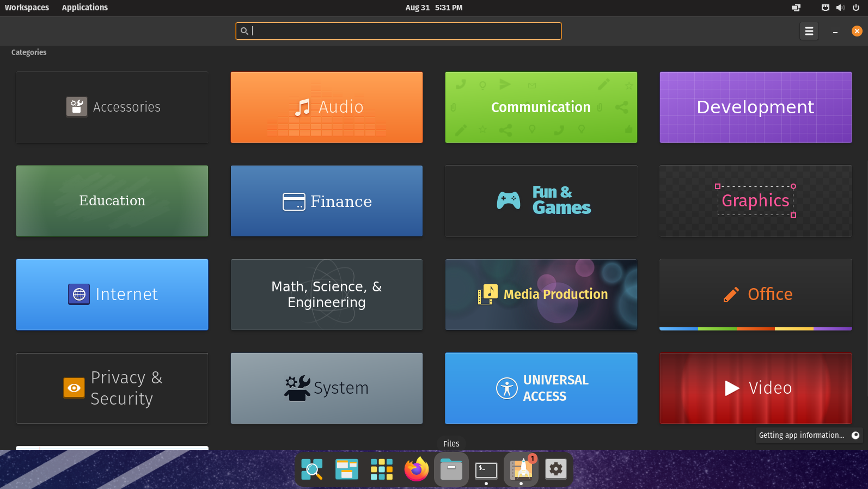Open the Privacy & Security category

pos(112,388)
